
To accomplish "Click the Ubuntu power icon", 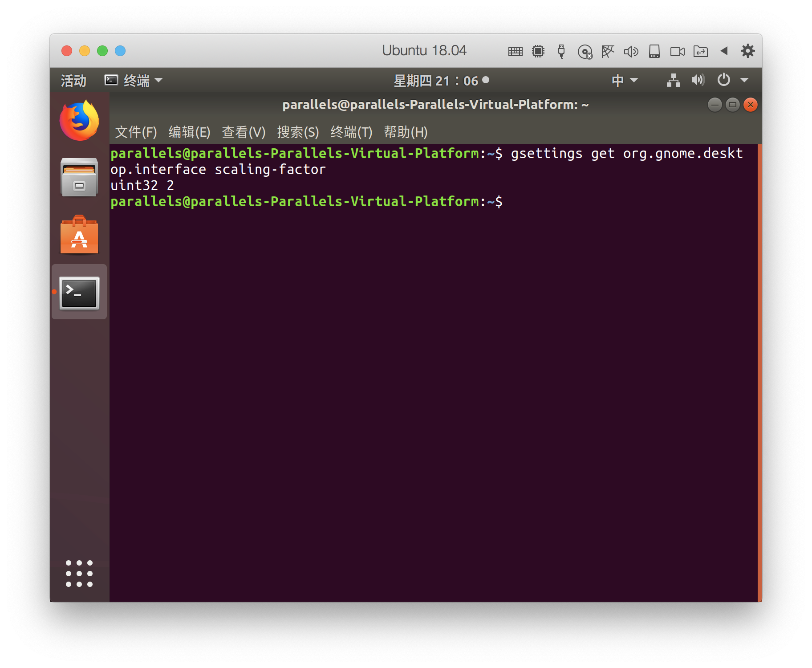I will [x=724, y=80].
